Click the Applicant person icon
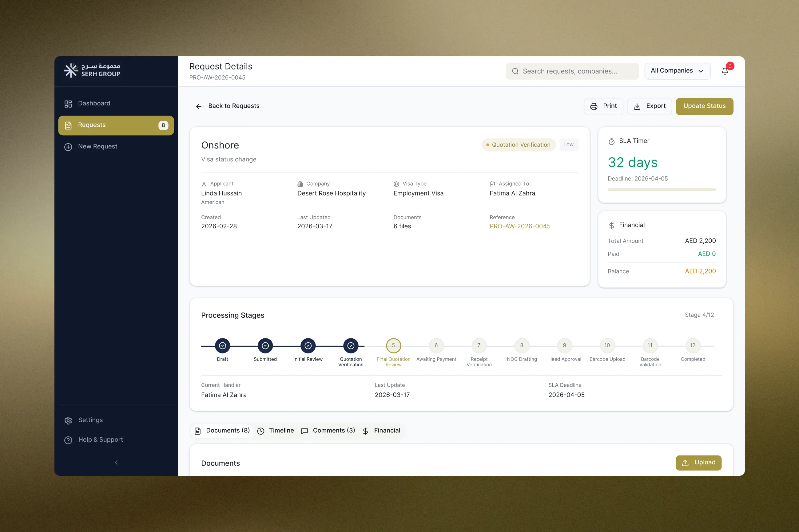 [204, 184]
